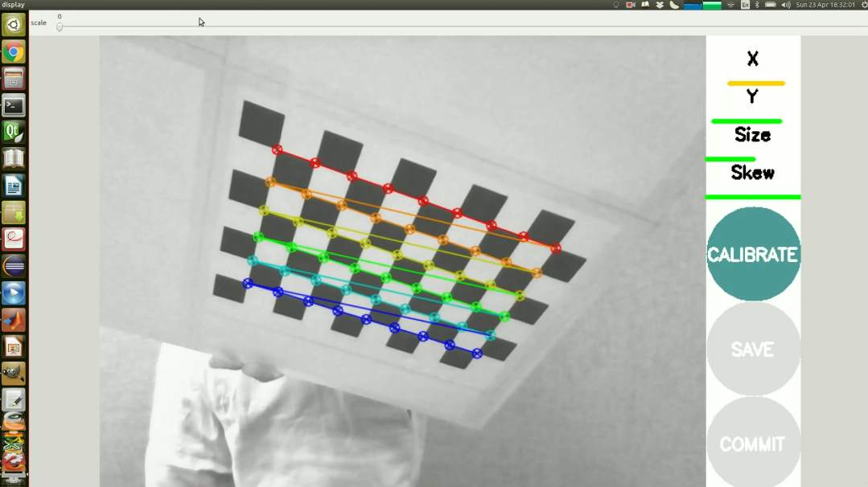868x487 pixels.
Task: Open the Wi-Fi network menu
Action: click(730, 5)
